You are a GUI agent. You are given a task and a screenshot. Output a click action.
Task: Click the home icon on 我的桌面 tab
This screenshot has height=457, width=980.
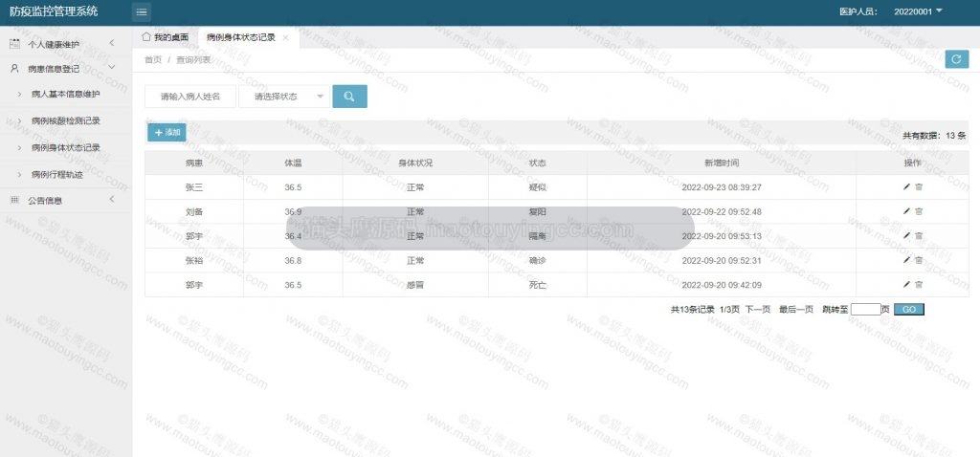146,37
